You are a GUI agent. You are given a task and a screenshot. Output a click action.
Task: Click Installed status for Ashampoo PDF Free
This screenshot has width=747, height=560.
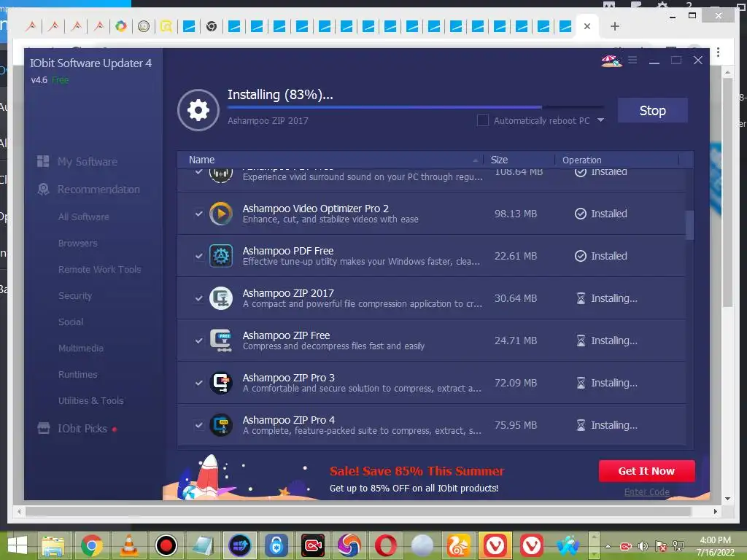point(601,256)
